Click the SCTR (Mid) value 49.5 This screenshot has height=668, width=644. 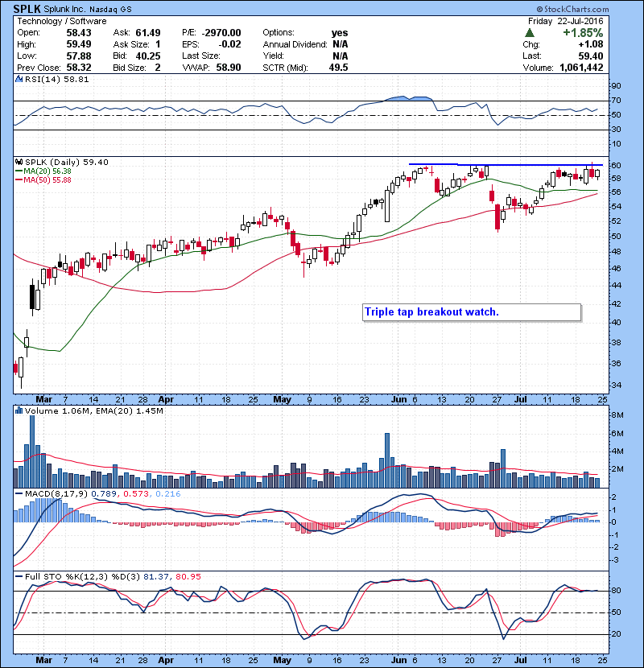coord(338,68)
